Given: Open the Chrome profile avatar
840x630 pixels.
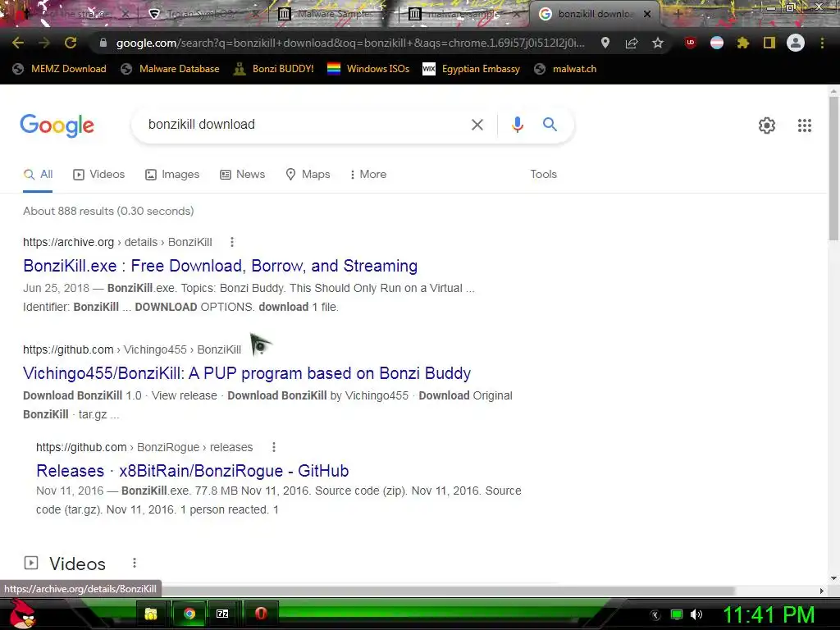Looking at the screenshot, I should (796, 43).
